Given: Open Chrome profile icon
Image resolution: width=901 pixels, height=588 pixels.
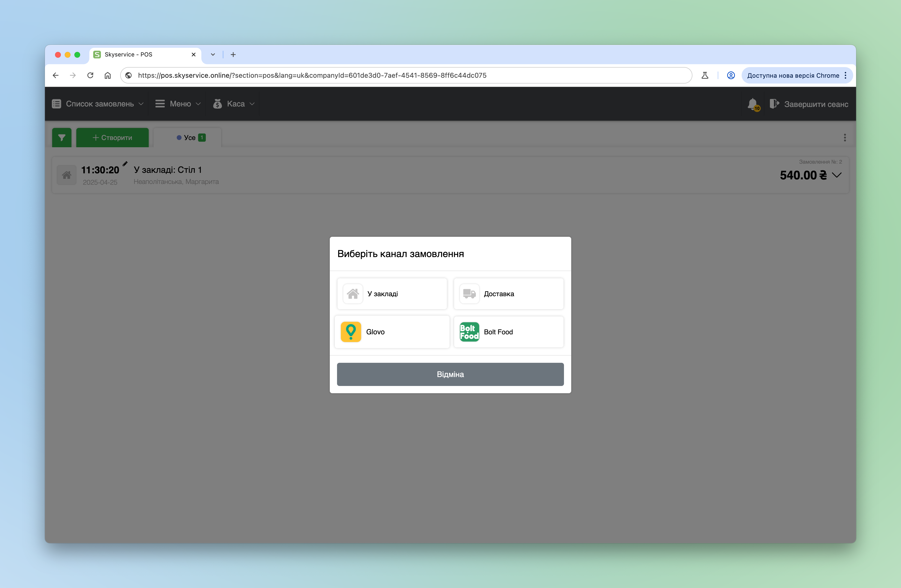Looking at the screenshot, I should (x=731, y=75).
